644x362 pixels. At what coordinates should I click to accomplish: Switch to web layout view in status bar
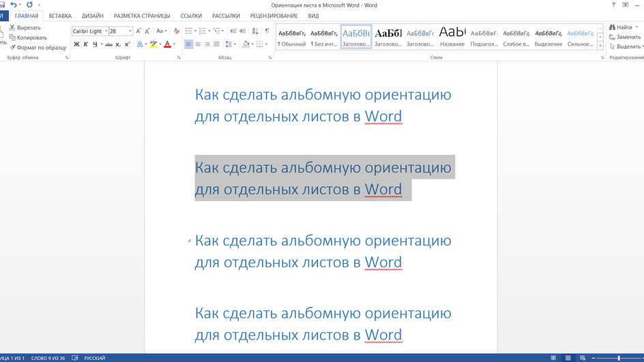point(583,358)
